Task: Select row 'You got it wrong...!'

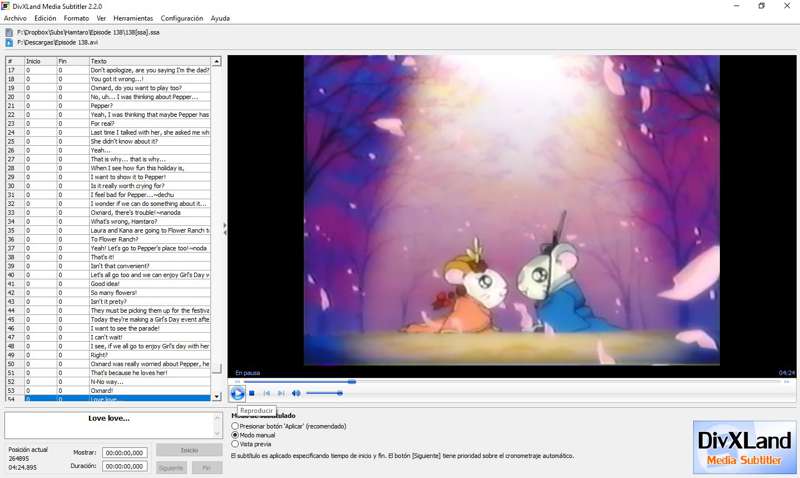Action: click(108, 79)
